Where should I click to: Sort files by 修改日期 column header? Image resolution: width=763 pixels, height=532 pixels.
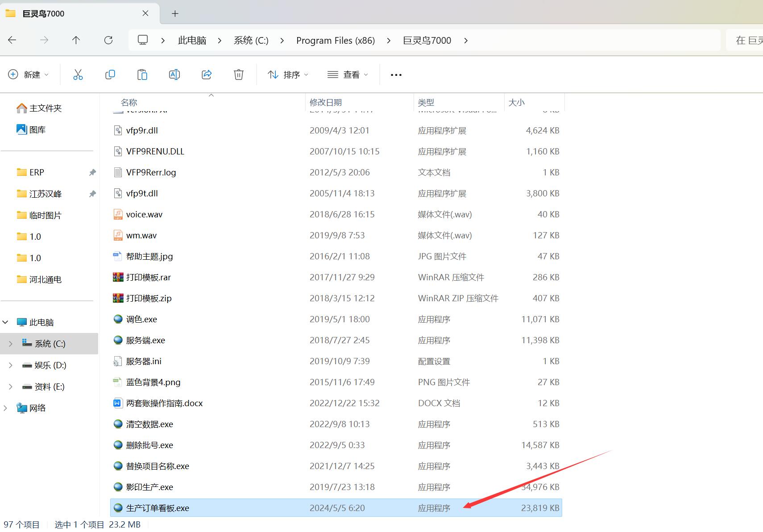(326, 102)
